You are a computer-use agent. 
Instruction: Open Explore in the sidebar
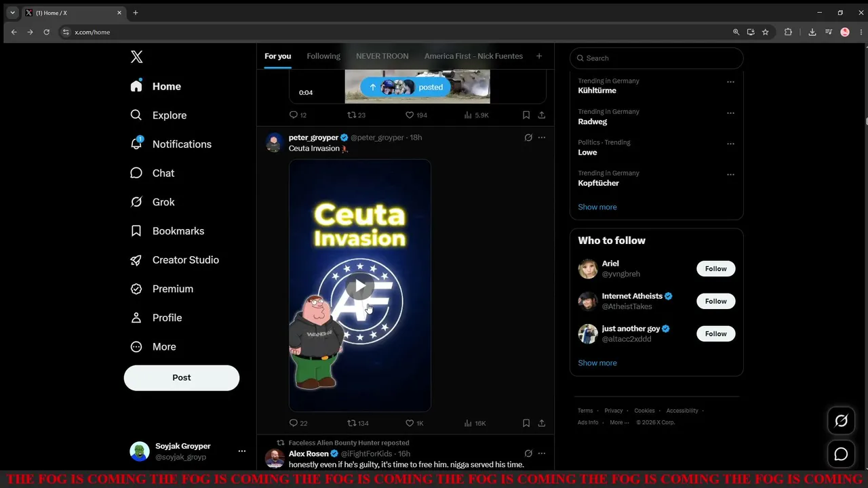pyautogui.click(x=159, y=115)
